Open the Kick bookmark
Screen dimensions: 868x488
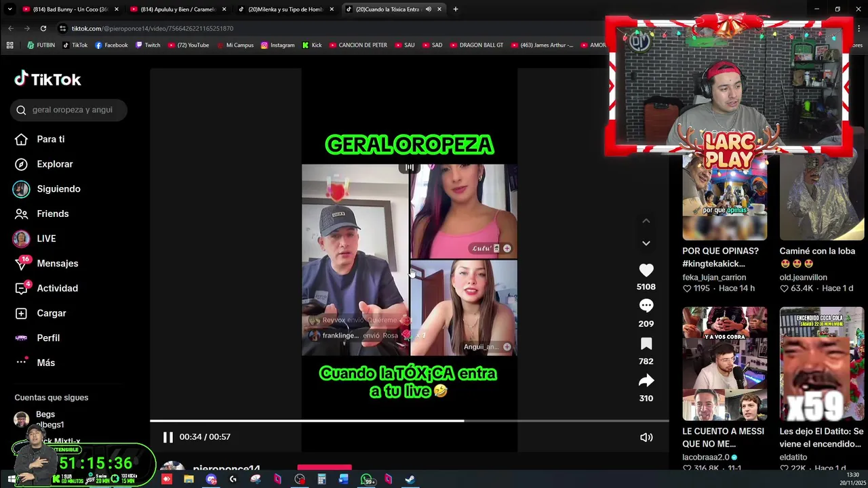click(x=311, y=45)
